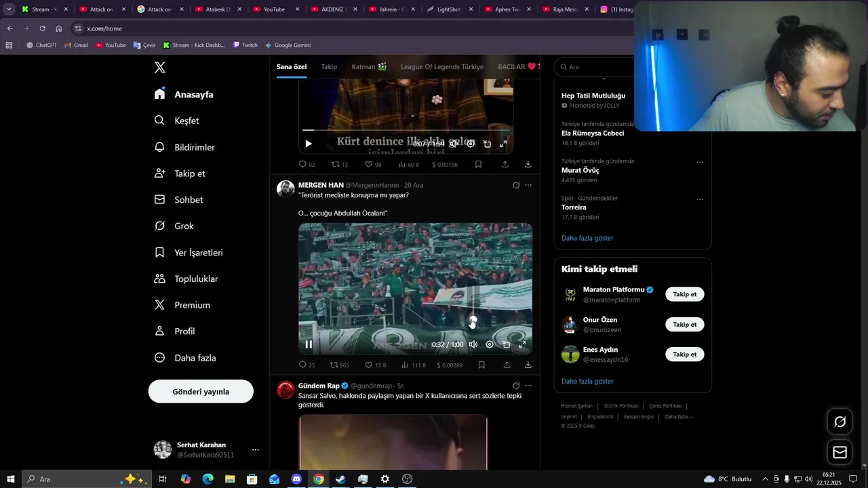Viewport: 868px width, 488px height.
Task: Open more options on MERGEN HAN post
Action: [x=528, y=185]
